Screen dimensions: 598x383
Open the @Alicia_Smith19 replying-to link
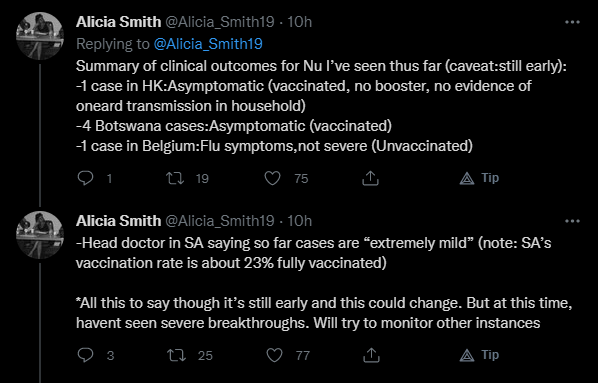(x=208, y=44)
